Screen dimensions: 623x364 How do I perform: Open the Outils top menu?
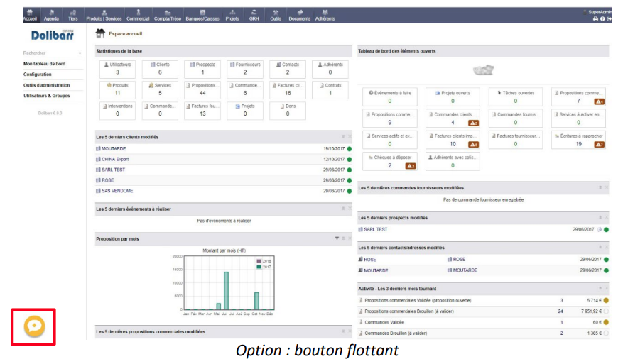click(x=276, y=15)
